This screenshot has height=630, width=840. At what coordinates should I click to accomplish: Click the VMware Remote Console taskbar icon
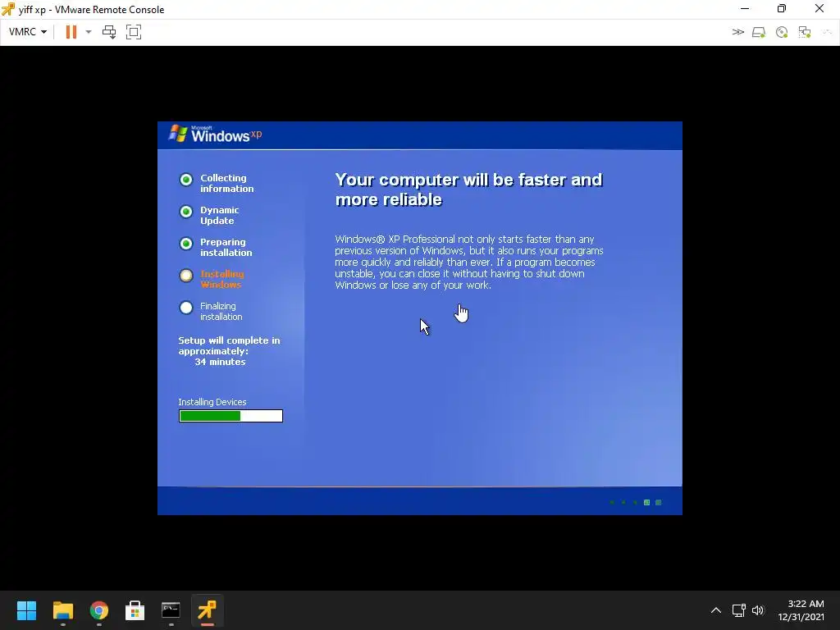[x=208, y=610]
